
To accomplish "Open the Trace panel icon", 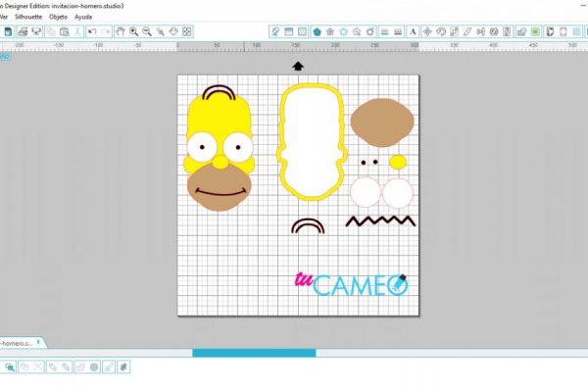I will tap(494, 32).
